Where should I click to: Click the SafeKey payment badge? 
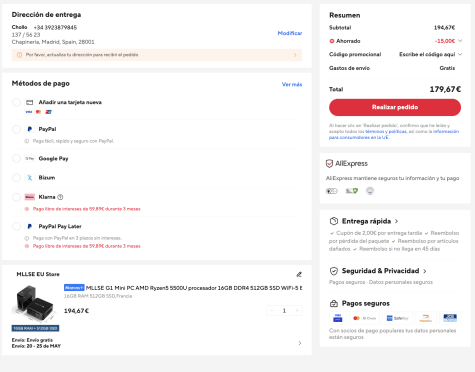coord(397,318)
